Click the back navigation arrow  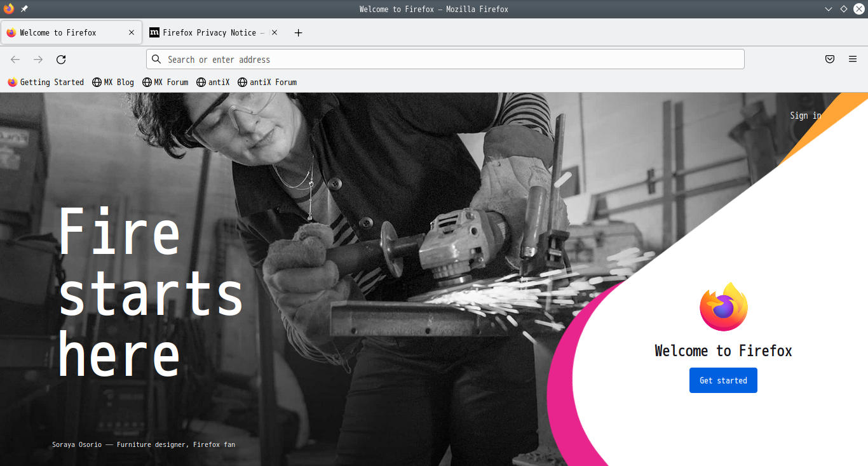[15, 59]
